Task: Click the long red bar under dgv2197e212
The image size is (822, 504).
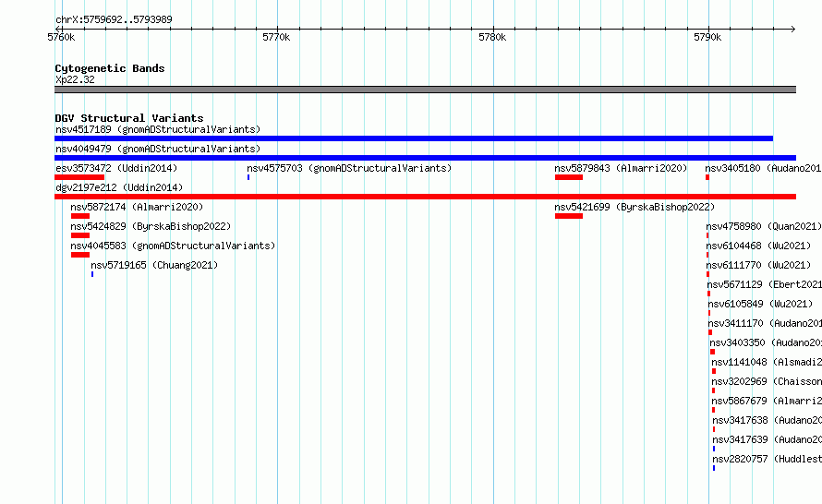Action: (425, 197)
